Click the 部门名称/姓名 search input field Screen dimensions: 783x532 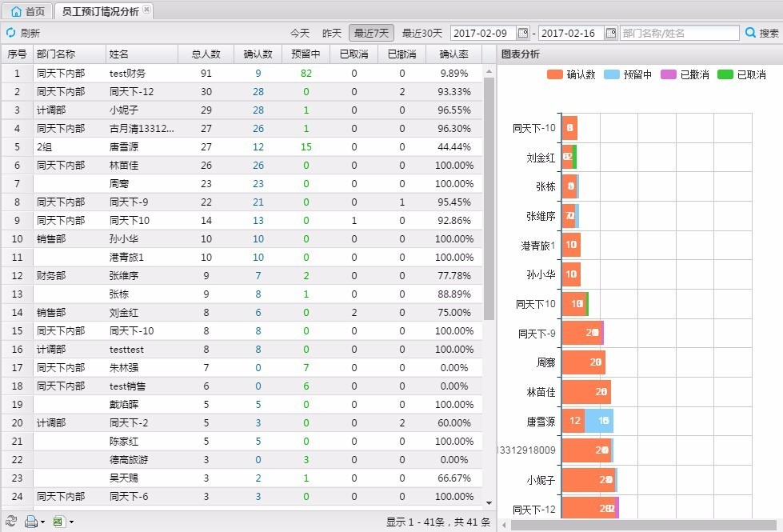(679, 33)
